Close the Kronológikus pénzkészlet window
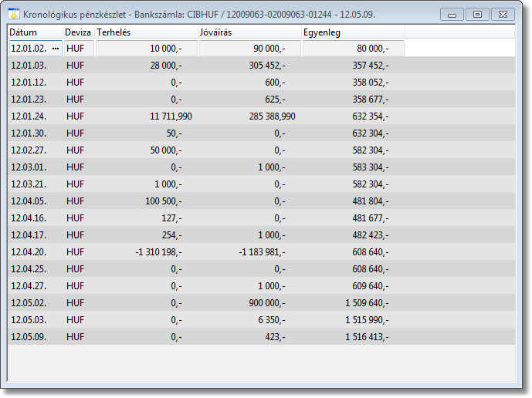This screenshot has width=532, height=398. tap(503, 15)
